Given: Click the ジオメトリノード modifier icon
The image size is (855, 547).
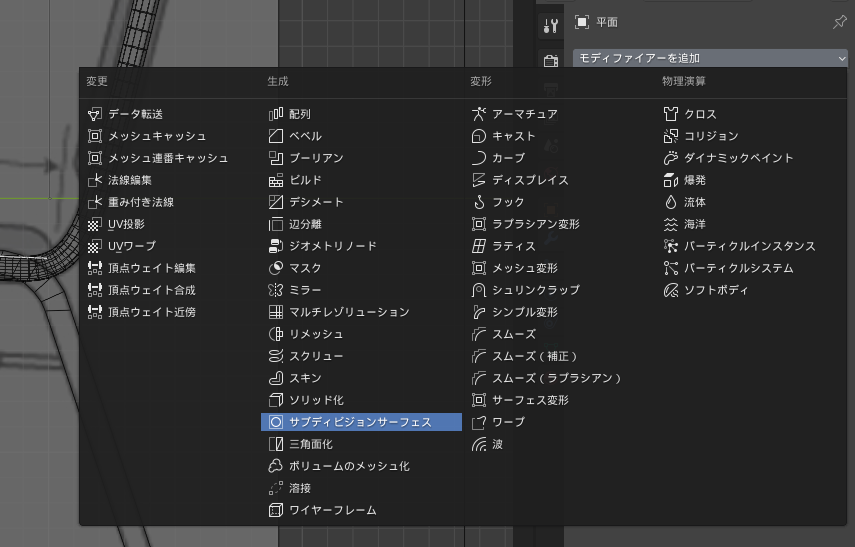Looking at the screenshot, I should tap(276, 246).
